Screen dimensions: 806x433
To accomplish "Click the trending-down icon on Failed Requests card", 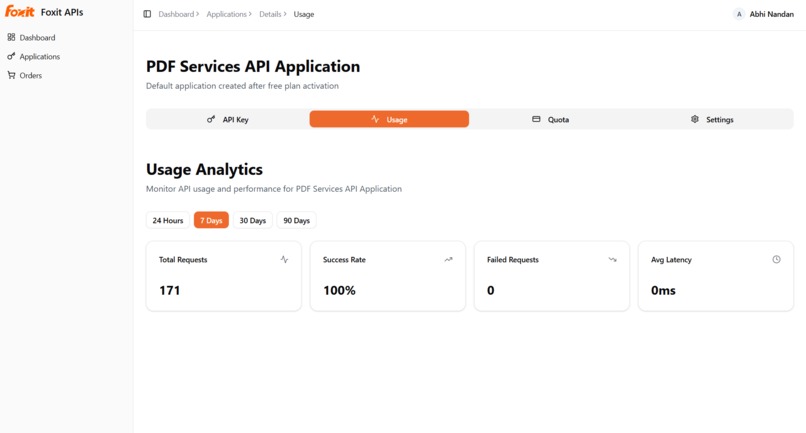I will [x=612, y=259].
